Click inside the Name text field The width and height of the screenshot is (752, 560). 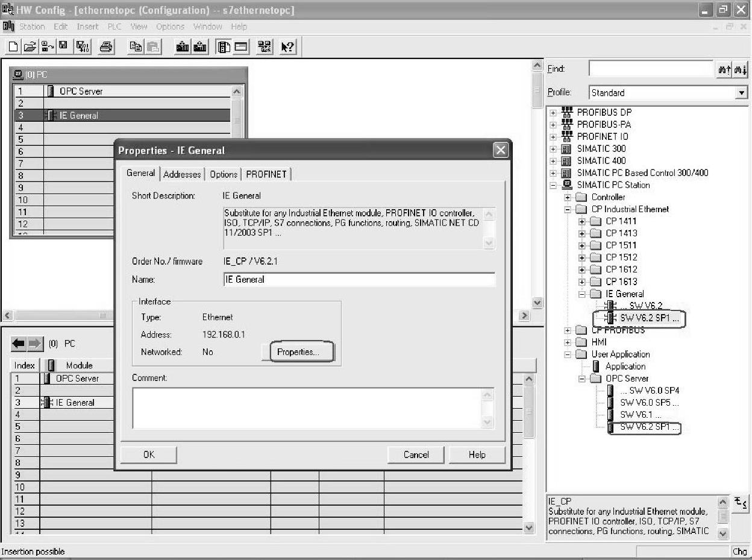tap(359, 280)
